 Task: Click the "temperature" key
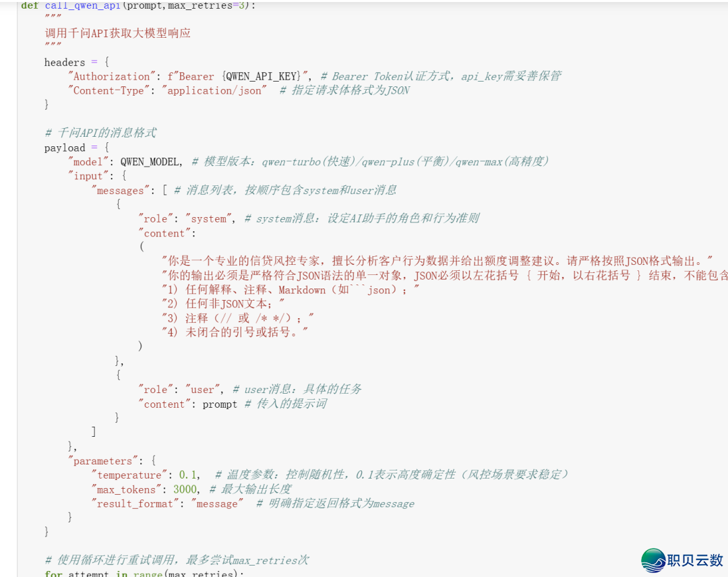tap(129, 475)
